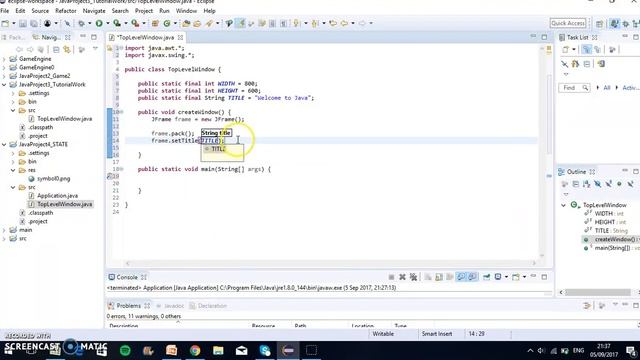
Task: Toggle Hide Non-Public Members in Outline
Action: pyautogui.click(x=619, y=184)
